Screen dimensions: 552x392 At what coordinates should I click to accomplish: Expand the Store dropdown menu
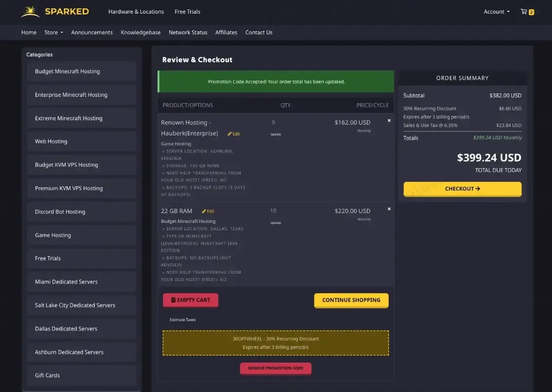click(53, 32)
